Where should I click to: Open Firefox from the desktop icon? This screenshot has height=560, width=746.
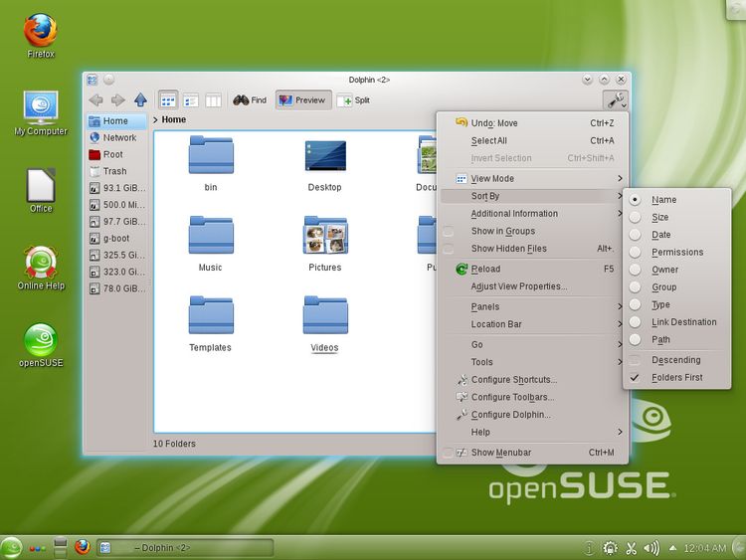[40, 35]
